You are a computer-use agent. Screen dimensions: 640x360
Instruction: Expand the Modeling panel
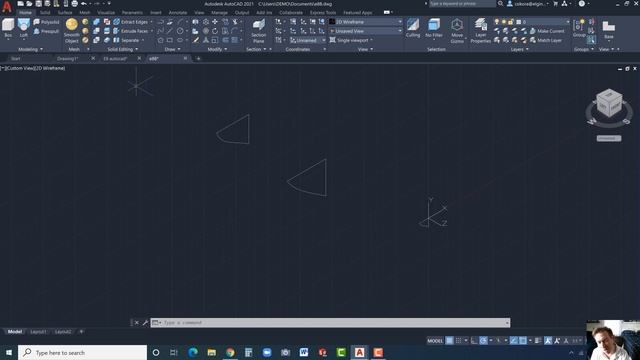point(31,49)
